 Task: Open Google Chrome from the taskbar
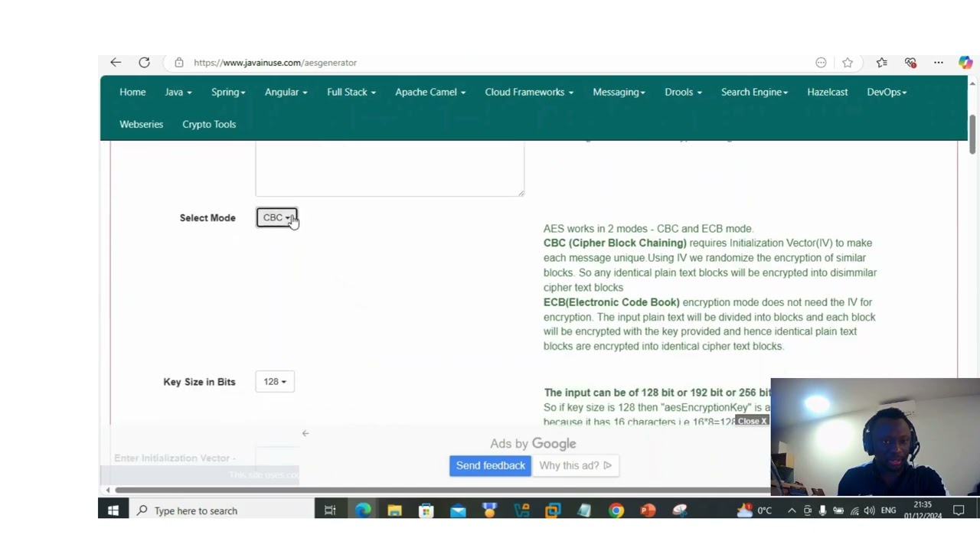point(616,510)
